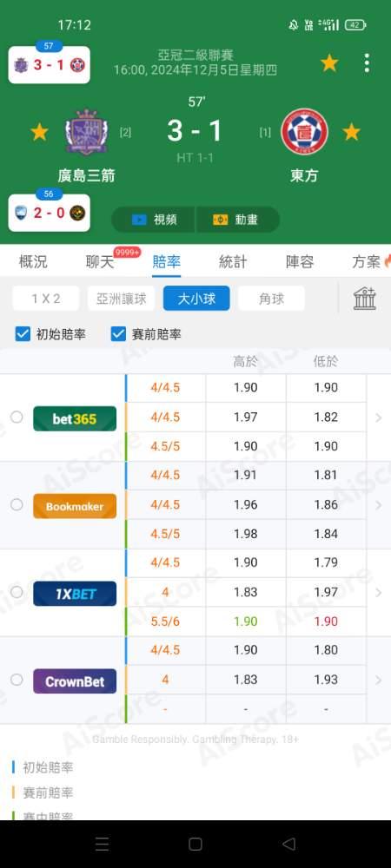Tap 亞冠二級聯賽 league title
Viewport: 391px width, 868px height.
[195, 56]
